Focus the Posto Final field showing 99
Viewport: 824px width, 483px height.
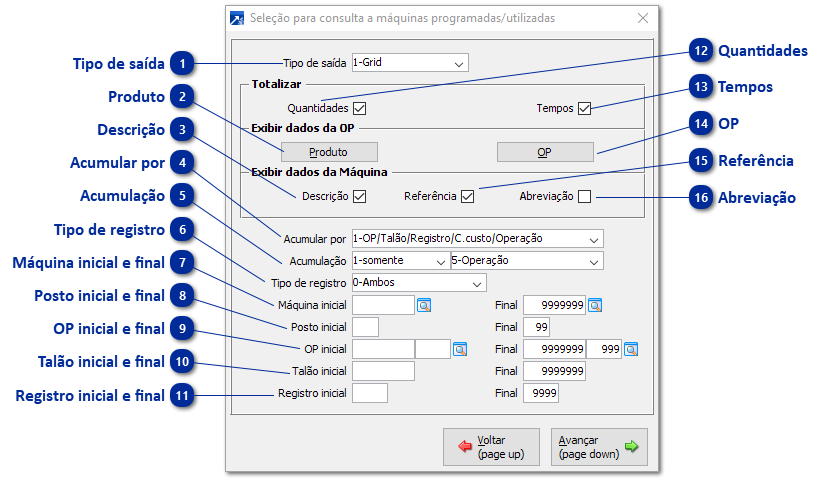pyautogui.click(x=537, y=327)
